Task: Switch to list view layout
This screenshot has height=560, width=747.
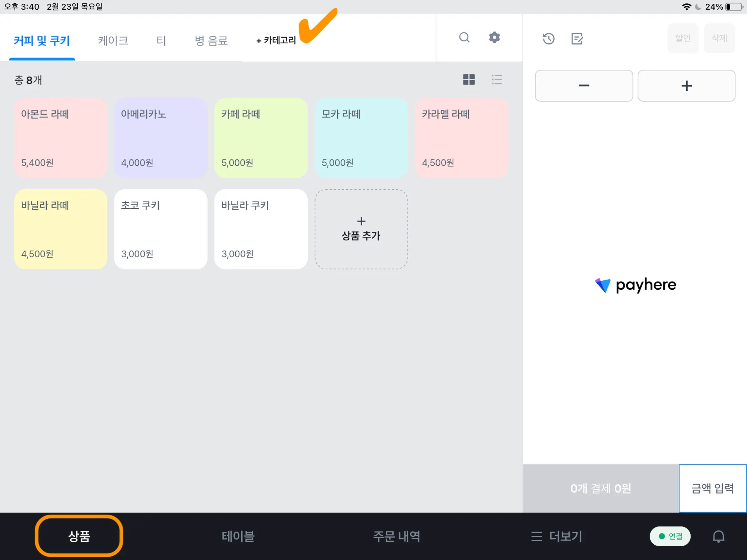Action: click(x=496, y=80)
